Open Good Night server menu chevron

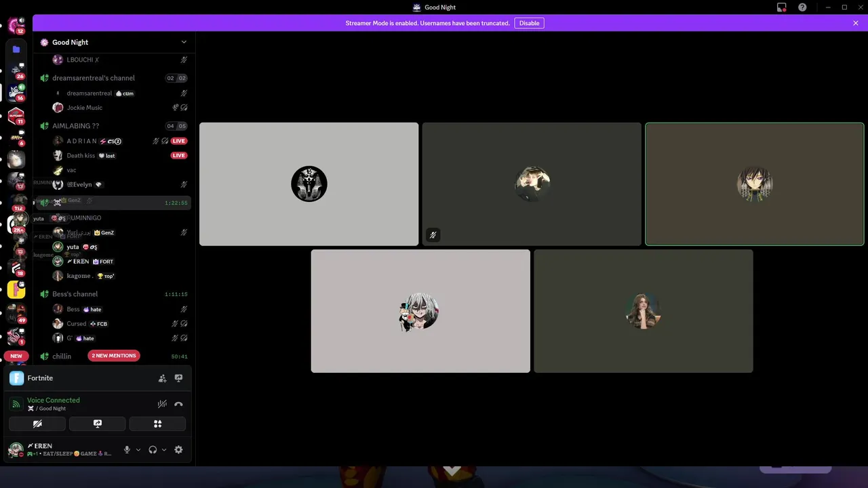(184, 42)
